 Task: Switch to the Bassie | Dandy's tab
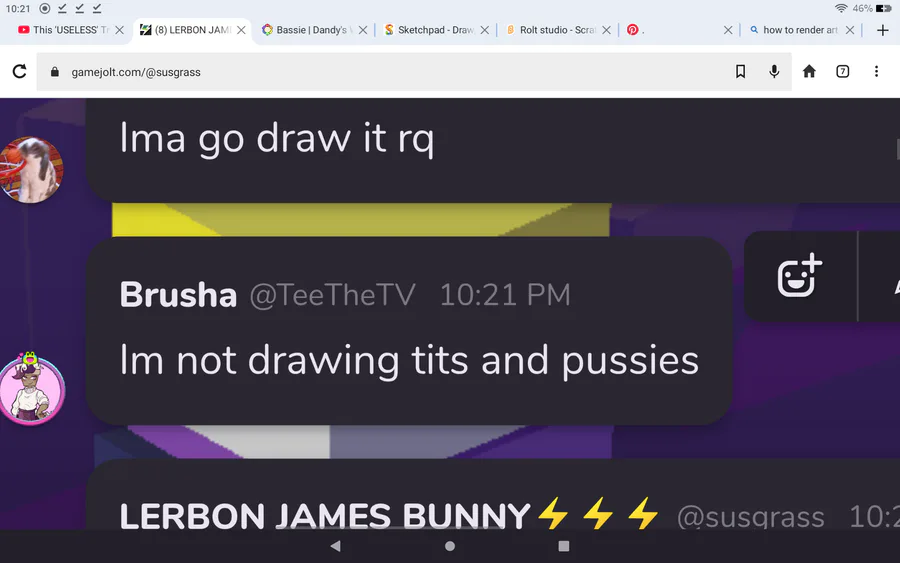click(x=307, y=30)
